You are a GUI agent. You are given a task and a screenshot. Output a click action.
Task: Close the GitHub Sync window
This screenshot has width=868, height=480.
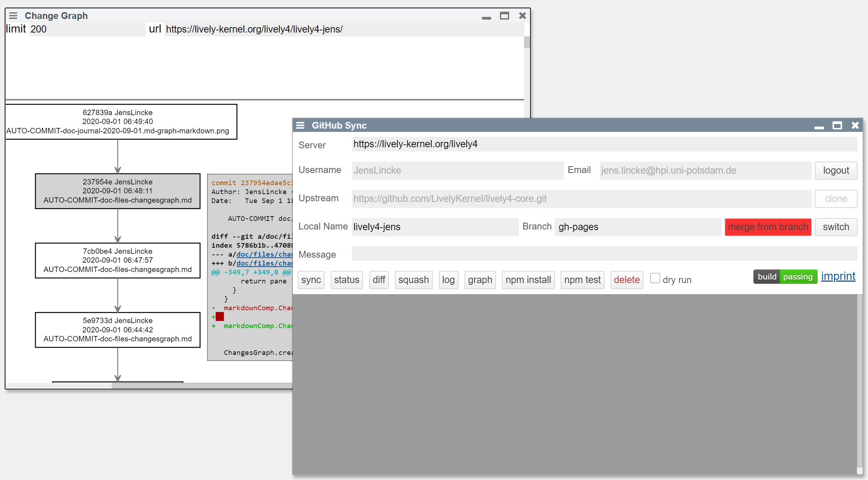click(x=855, y=125)
